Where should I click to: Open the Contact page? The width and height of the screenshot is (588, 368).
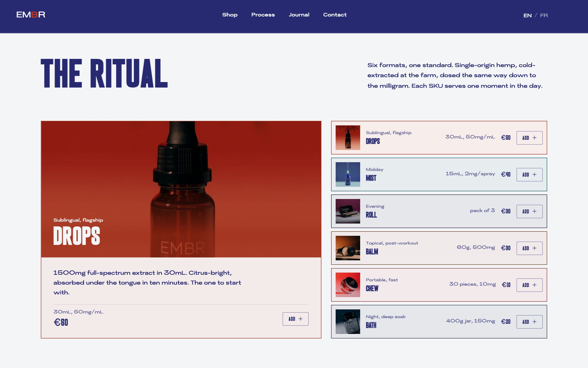point(335,15)
